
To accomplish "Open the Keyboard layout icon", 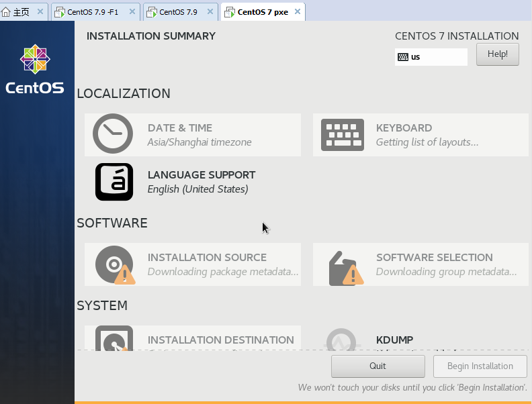I will pyautogui.click(x=343, y=134).
